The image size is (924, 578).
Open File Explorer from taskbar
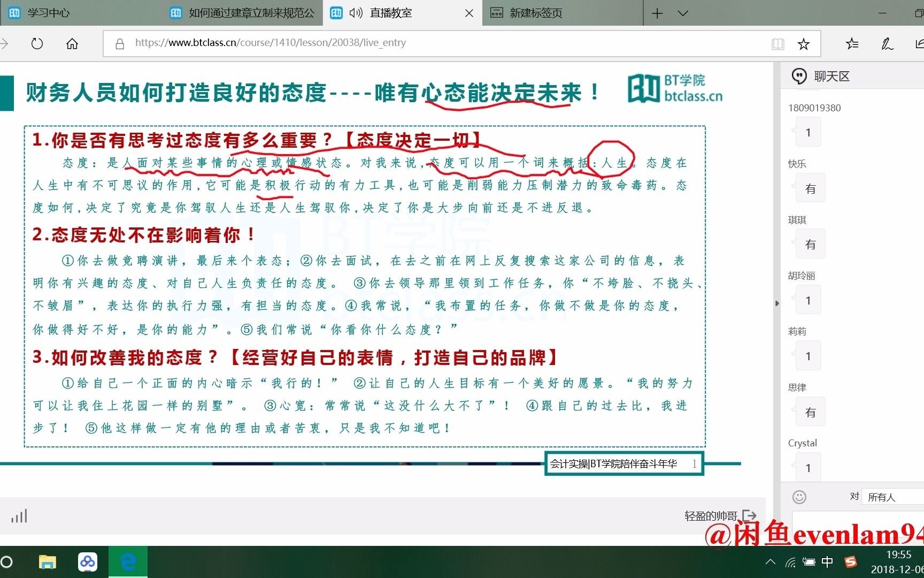click(x=47, y=562)
